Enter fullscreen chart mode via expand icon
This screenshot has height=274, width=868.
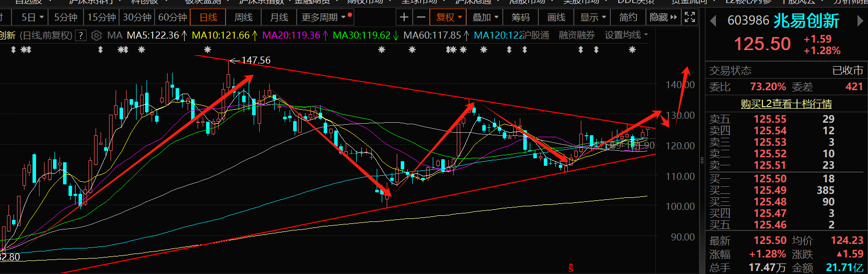tap(689, 17)
